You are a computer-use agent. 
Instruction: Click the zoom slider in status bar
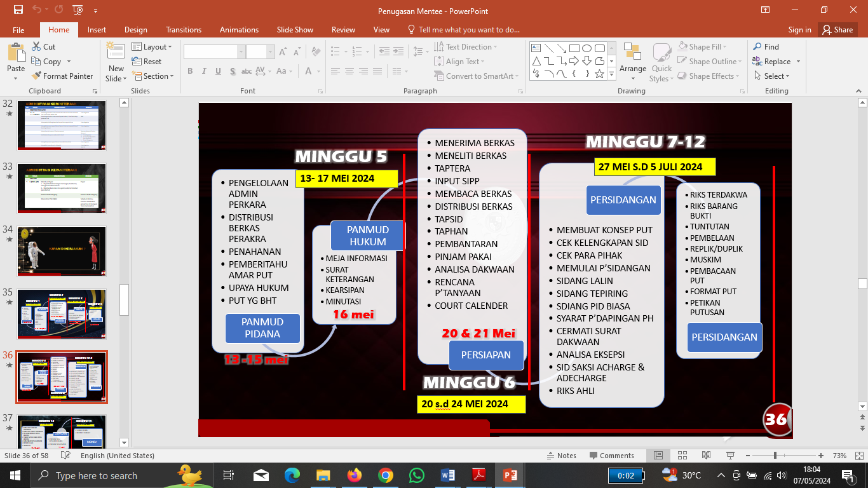pyautogui.click(x=775, y=456)
